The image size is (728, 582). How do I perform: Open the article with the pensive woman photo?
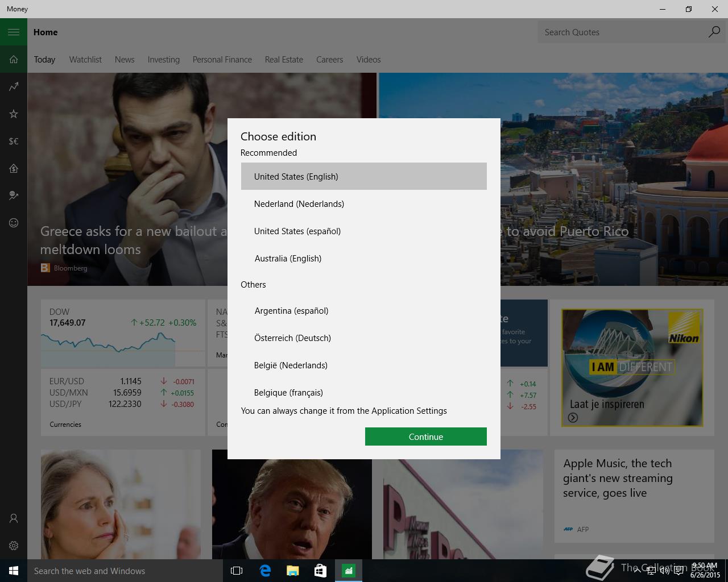tap(121, 504)
